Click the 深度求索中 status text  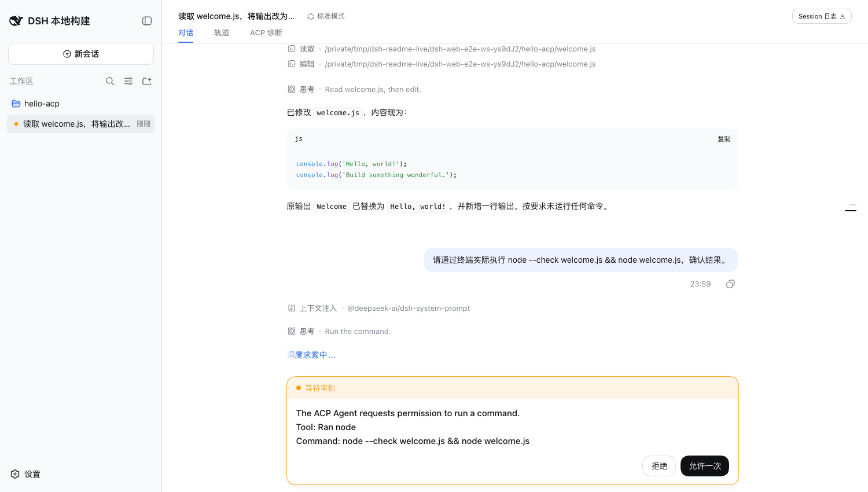311,355
